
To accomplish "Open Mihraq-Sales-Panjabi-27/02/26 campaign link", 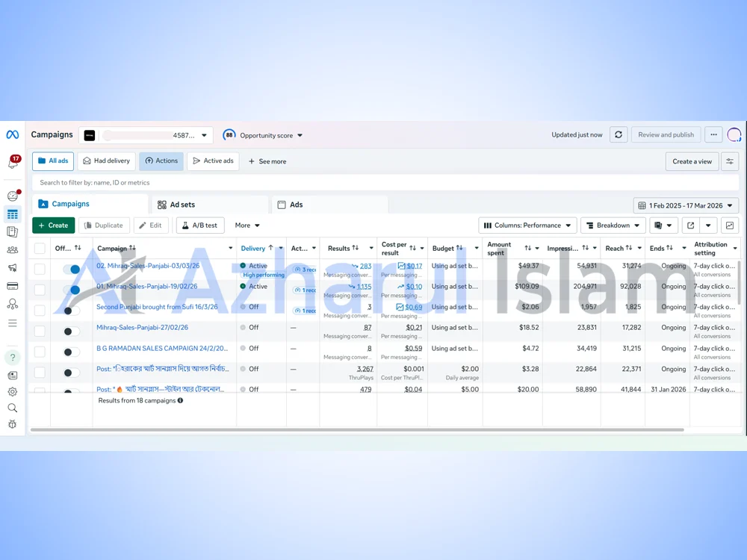I will click(x=143, y=328).
